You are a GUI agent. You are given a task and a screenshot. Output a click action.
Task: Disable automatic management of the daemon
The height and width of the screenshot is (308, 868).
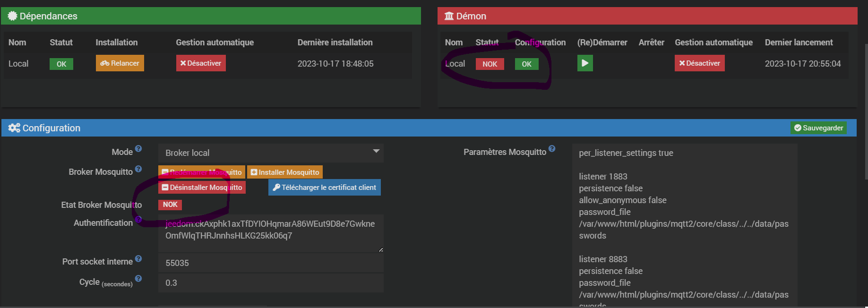pyautogui.click(x=699, y=63)
